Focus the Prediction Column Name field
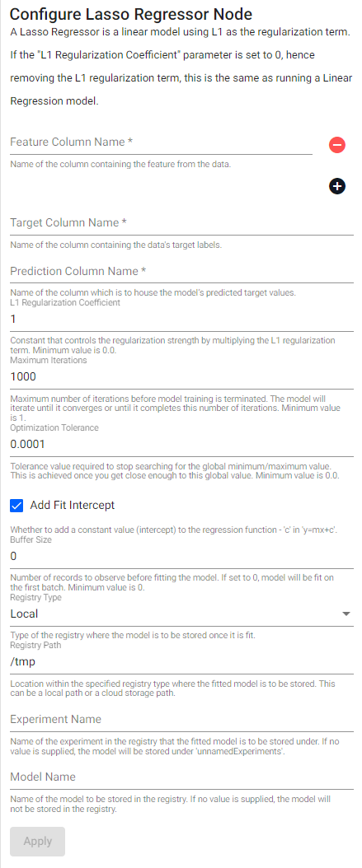 coord(182,273)
